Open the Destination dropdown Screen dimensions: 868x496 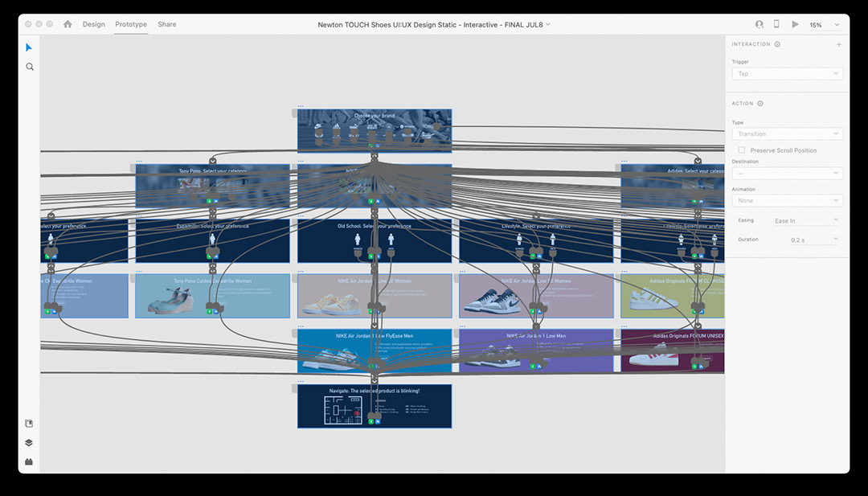click(787, 174)
